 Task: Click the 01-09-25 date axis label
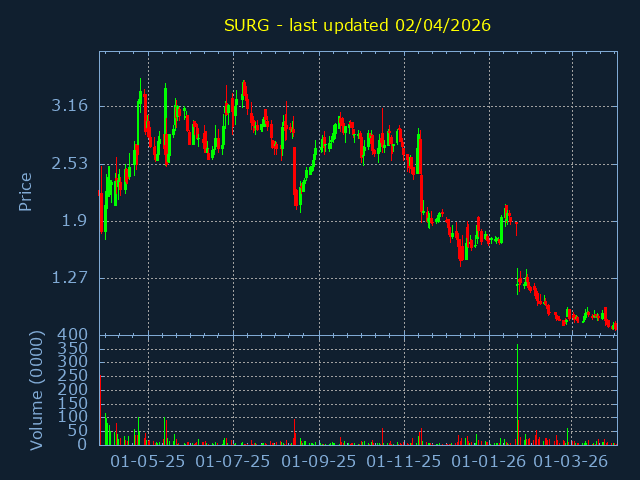click(x=319, y=462)
